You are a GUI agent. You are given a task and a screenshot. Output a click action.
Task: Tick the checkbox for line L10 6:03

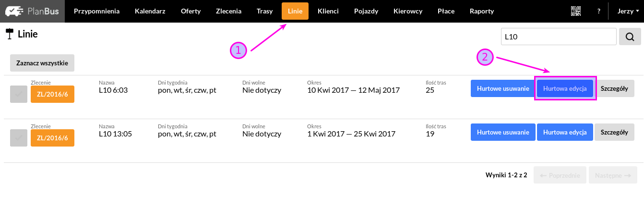[x=18, y=95]
